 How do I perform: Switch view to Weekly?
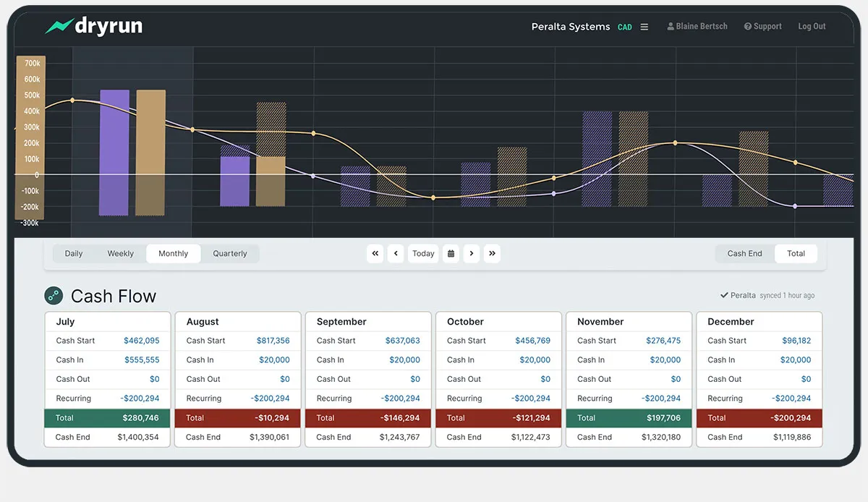pos(121,254)
